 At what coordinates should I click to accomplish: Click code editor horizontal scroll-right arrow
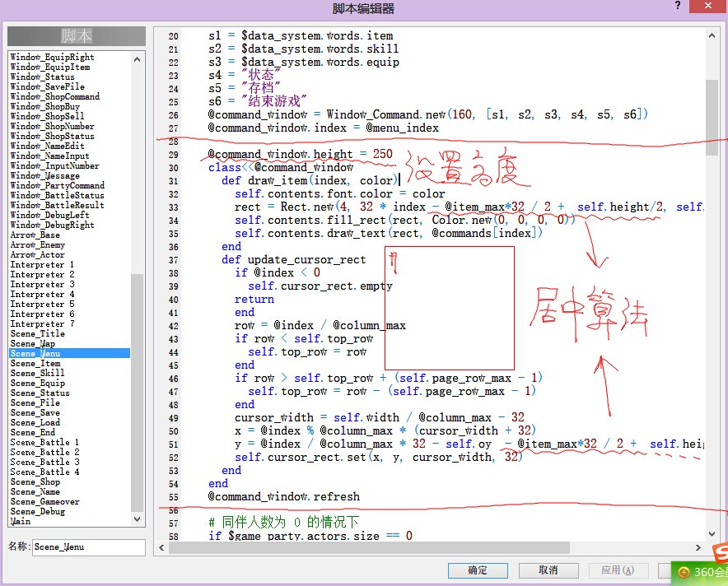(x=698, y=547)
